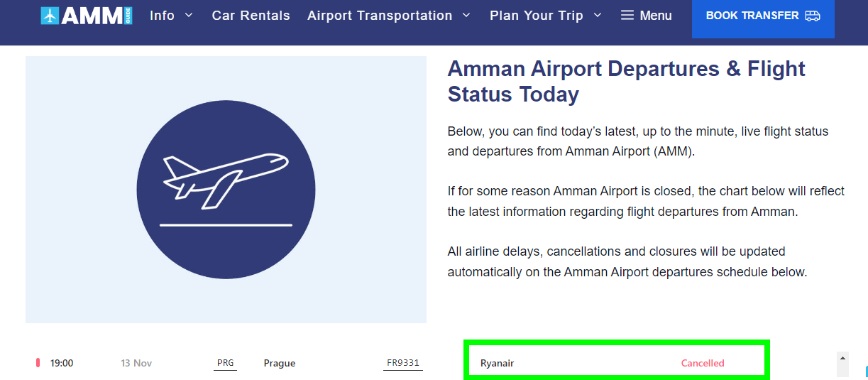Viewport: 868px width, 380px height.
Task: Open the hamburger menu icon
Action: pos(627,15)
